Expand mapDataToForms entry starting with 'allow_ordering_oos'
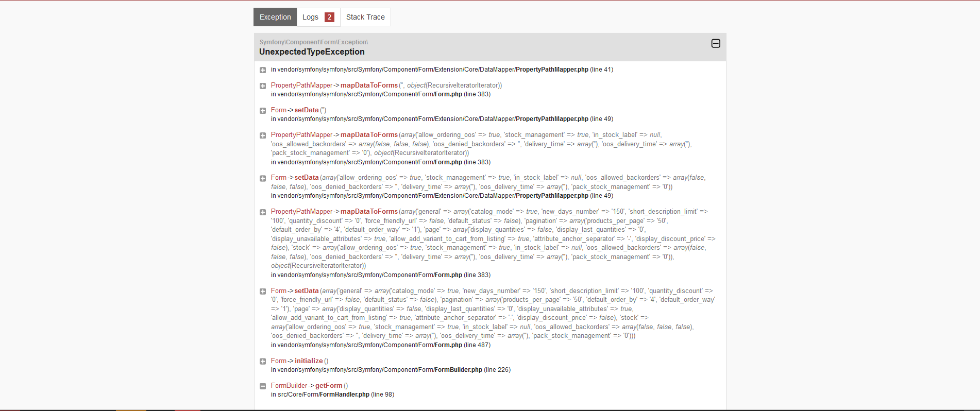 pyautogui.click(x=263, y=135)
